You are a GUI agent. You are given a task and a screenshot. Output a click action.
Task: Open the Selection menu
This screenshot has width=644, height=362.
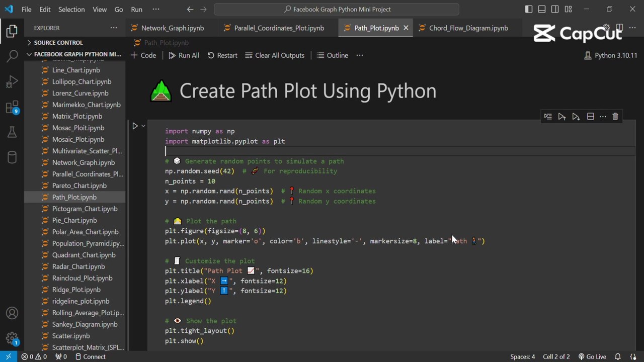tap(71, 9)
